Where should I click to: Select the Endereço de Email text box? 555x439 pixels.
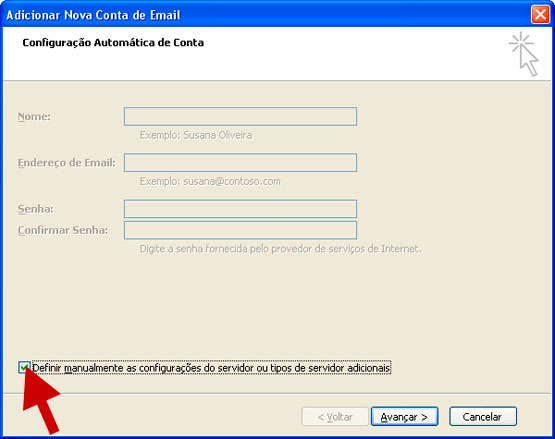(x=240, y=163)
